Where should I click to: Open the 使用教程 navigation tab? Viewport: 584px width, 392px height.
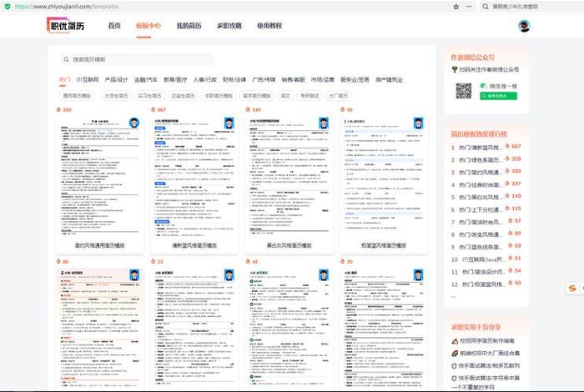(269, 26)
